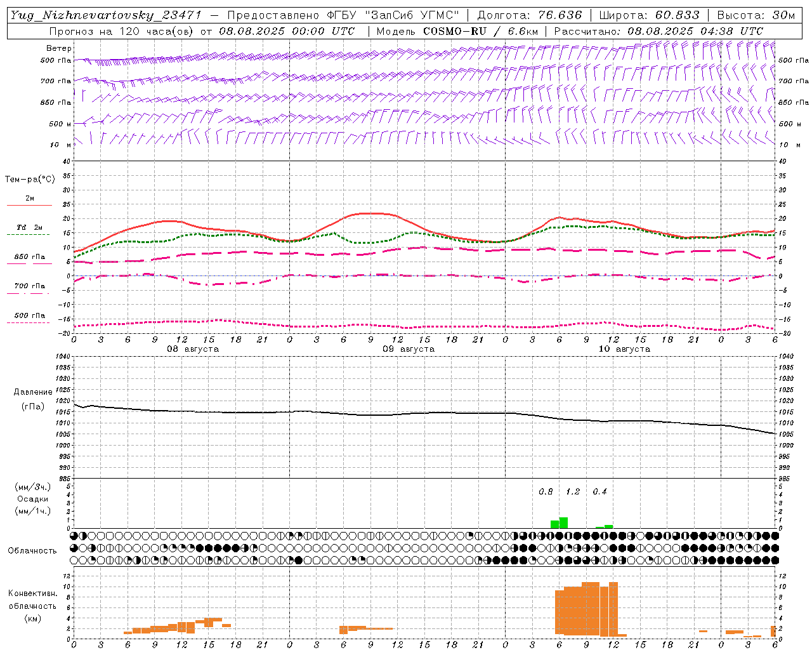Click the 'Конвективн.' convective cloud label

pyautogui.click(x=32, y=594)
